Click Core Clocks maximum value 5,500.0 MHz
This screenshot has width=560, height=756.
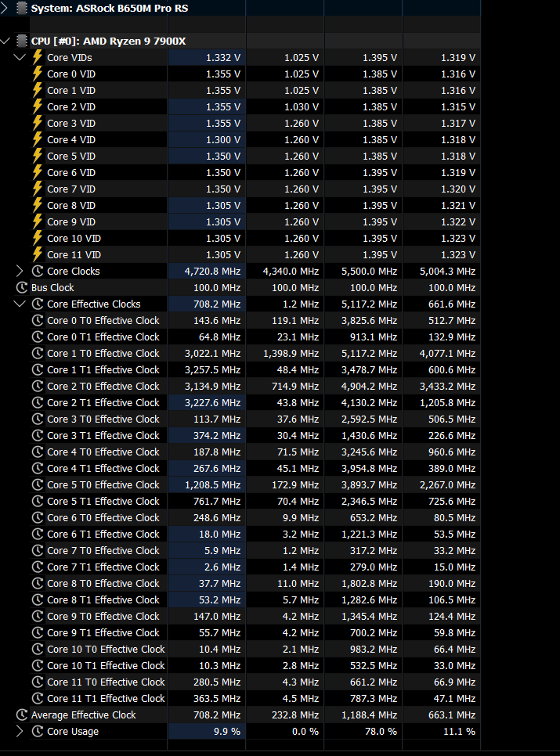(370, 271)
